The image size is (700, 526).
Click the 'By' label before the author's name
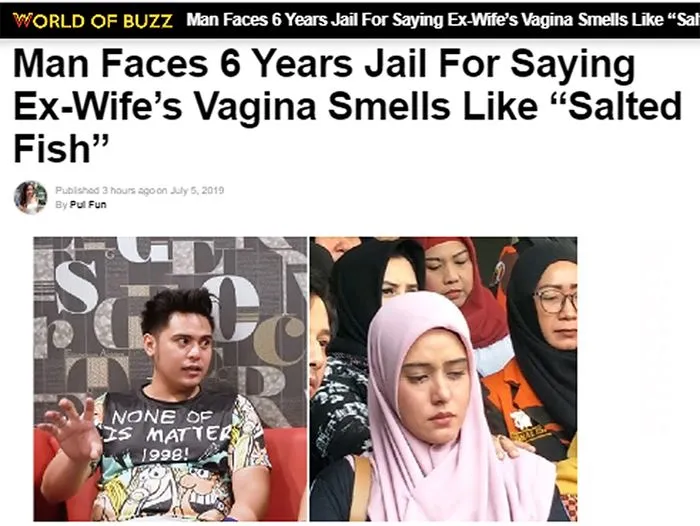click(61, 205)
